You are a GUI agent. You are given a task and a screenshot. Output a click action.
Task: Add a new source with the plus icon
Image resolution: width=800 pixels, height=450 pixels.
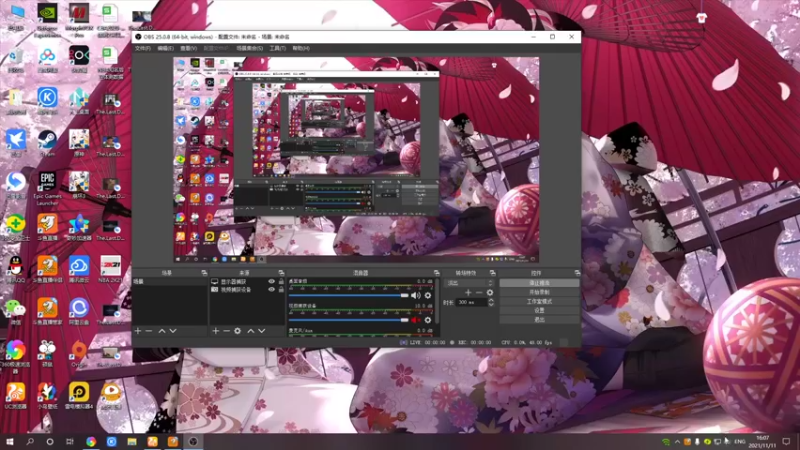[215, 331]
